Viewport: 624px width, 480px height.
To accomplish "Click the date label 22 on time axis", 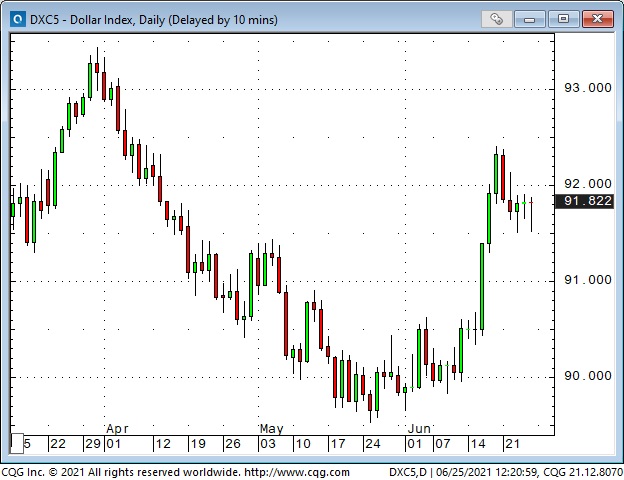I will coord(58,443).
